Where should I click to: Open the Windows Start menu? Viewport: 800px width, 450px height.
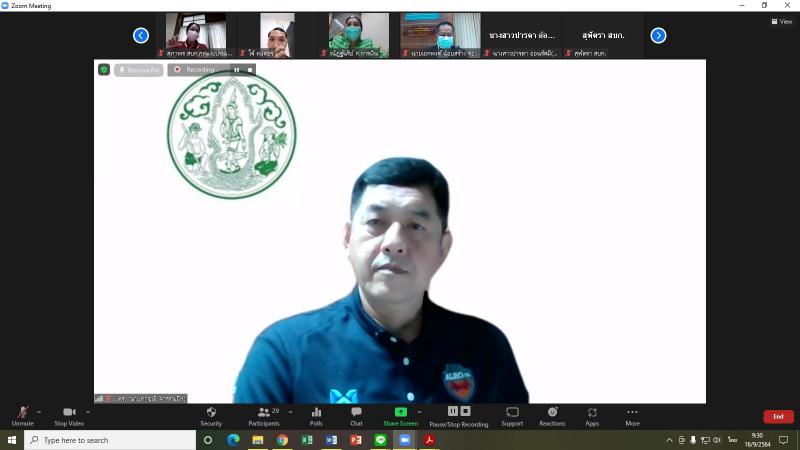coord(12,440)
